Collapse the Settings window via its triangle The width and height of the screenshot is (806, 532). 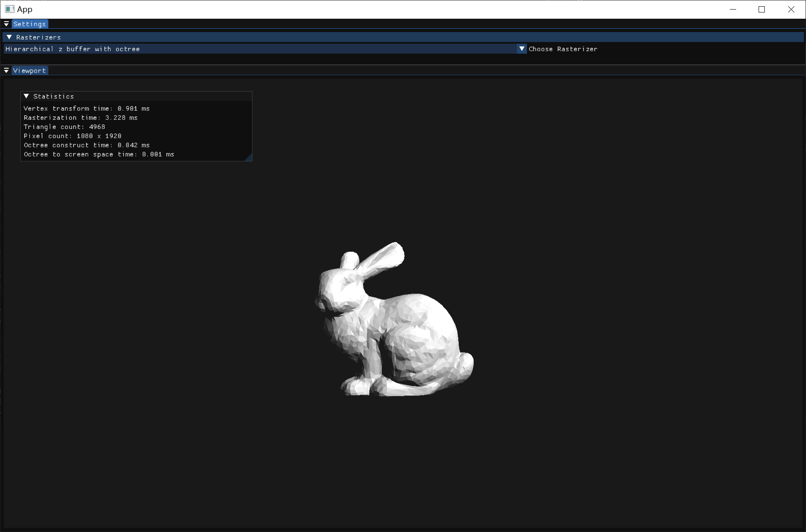(x=6, y=24)
